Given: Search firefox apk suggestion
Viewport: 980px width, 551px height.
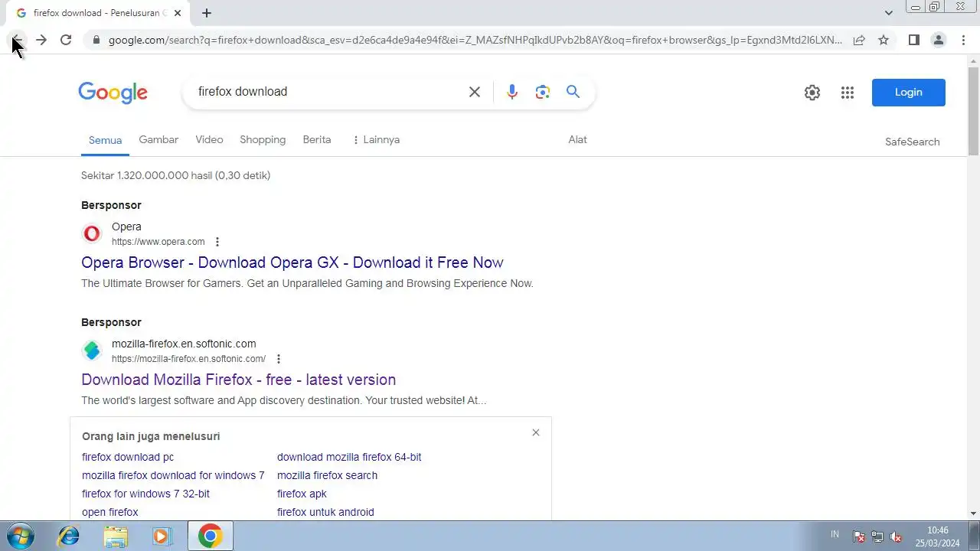Looking at the screenshot, I should coord(302,494).
